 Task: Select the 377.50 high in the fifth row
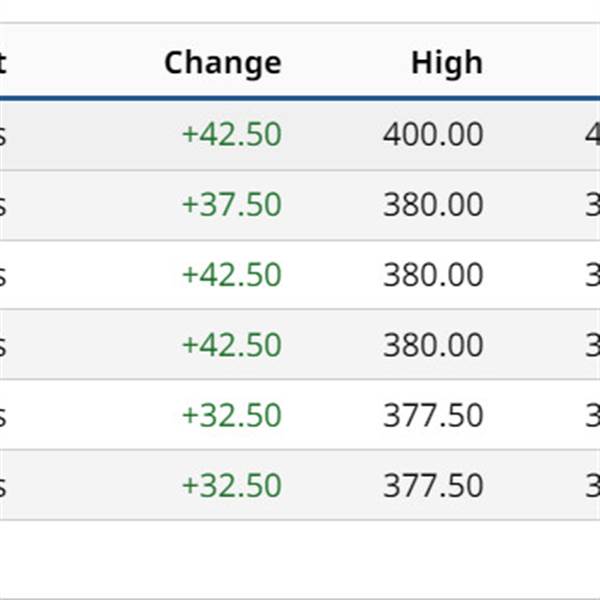[x=432, y=415]
